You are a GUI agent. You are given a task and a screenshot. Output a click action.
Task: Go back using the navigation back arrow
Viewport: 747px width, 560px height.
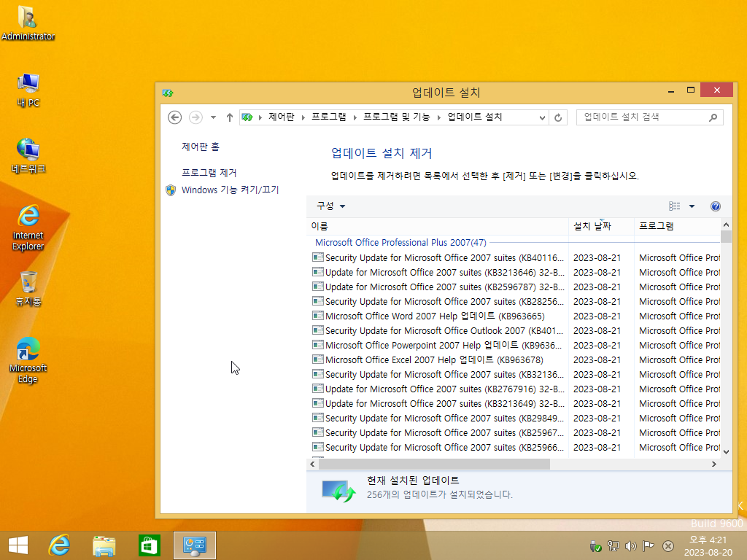click(175, 117)
